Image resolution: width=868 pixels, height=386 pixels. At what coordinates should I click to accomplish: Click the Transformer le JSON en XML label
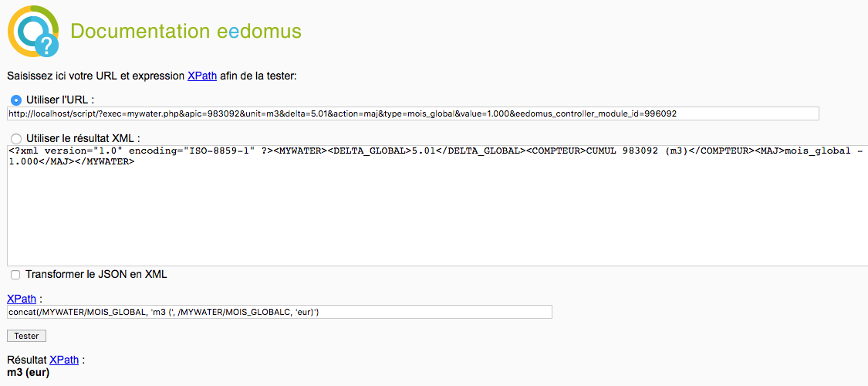96,275
